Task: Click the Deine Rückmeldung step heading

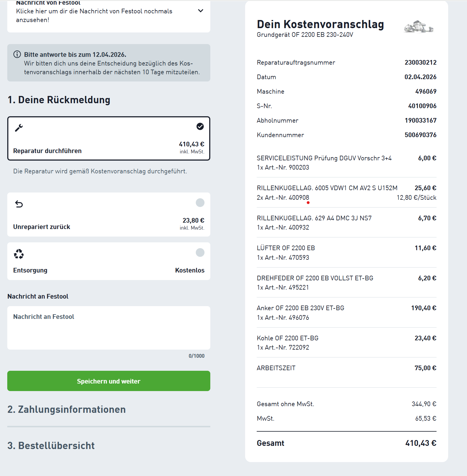Action: click(x=59, y=100)
